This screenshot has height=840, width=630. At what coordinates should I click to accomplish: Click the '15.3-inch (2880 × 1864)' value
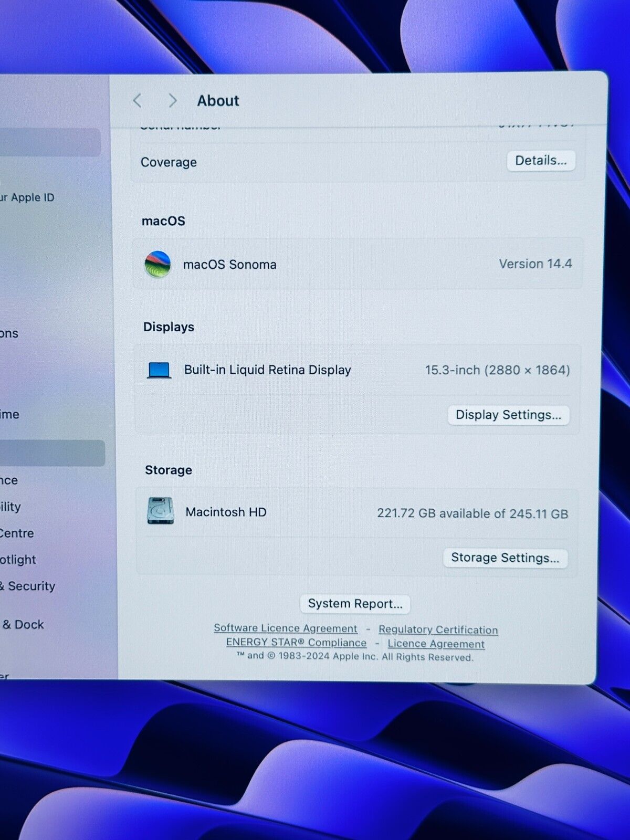click(x=497, y=370)
